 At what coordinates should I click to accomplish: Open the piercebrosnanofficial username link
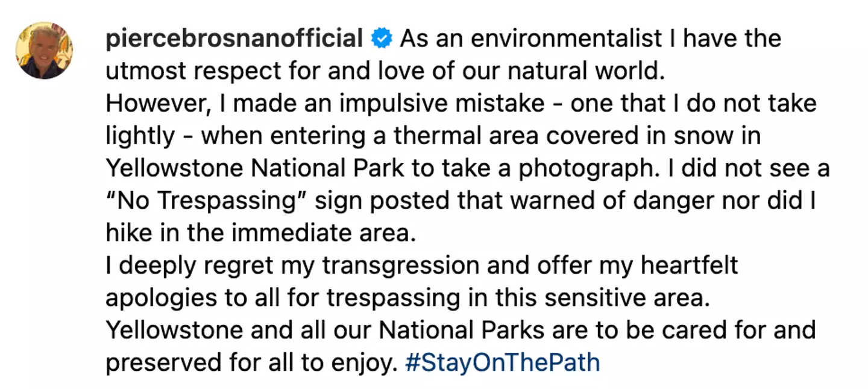[234, 39]
